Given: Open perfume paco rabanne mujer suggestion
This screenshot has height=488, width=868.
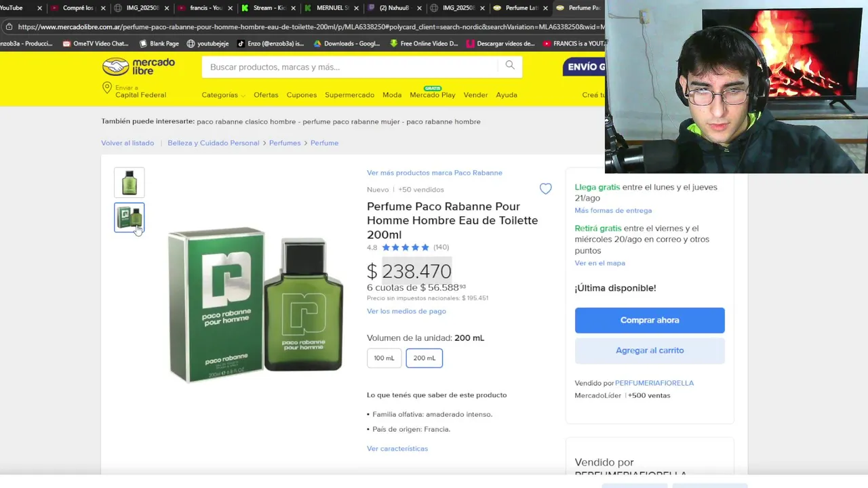Looking at the screenshot, I should tap(351, 122).
